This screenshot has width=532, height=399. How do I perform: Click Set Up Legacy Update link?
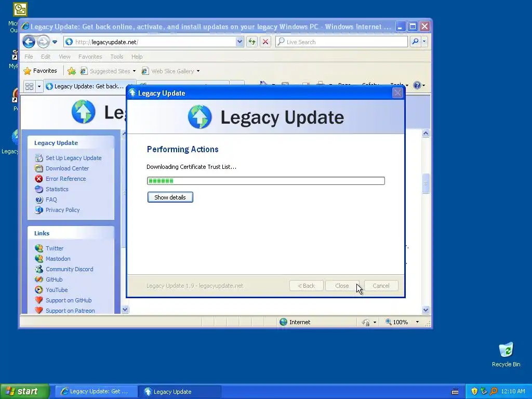[73, 158]
